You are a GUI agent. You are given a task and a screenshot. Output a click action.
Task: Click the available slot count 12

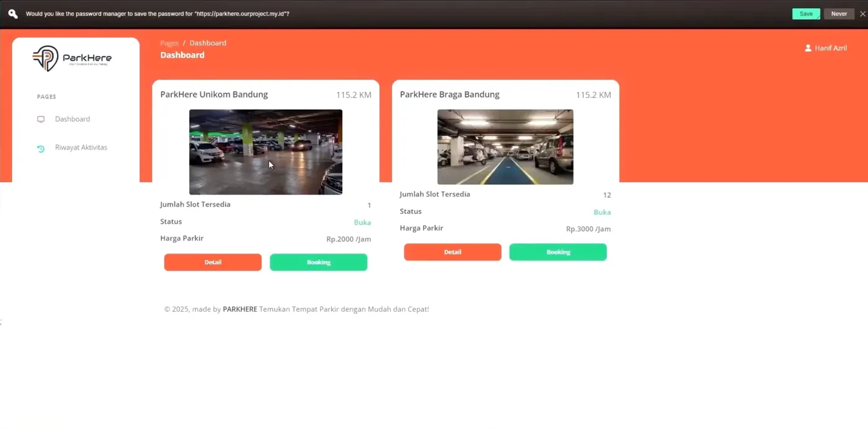coord(607,195)
